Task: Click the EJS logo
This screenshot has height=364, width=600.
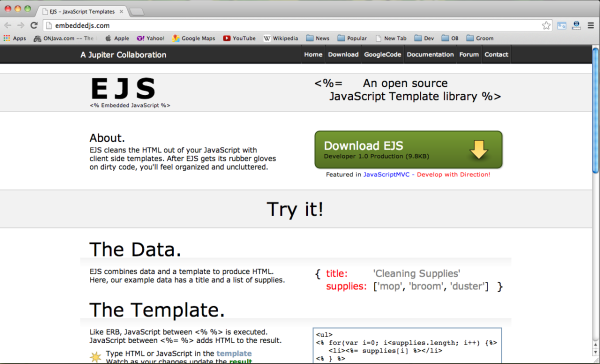Action: (123, 89)
